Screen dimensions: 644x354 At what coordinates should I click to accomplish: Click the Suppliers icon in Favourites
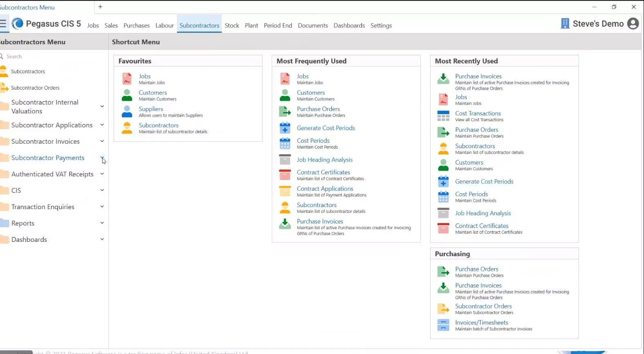(127, 111)
